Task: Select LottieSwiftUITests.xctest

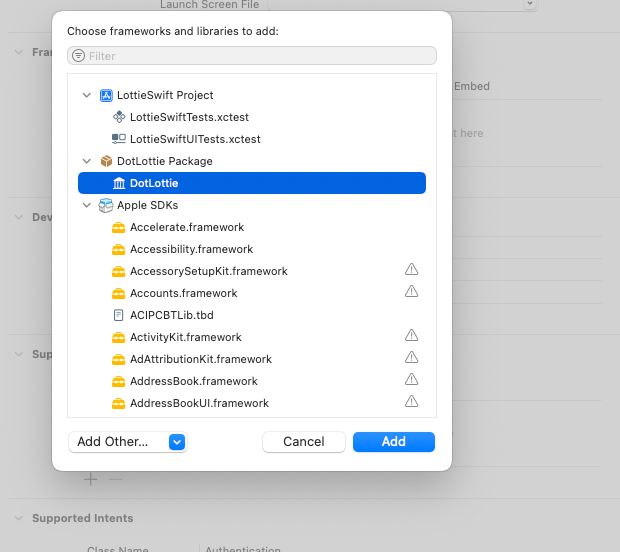Action: 195,139
